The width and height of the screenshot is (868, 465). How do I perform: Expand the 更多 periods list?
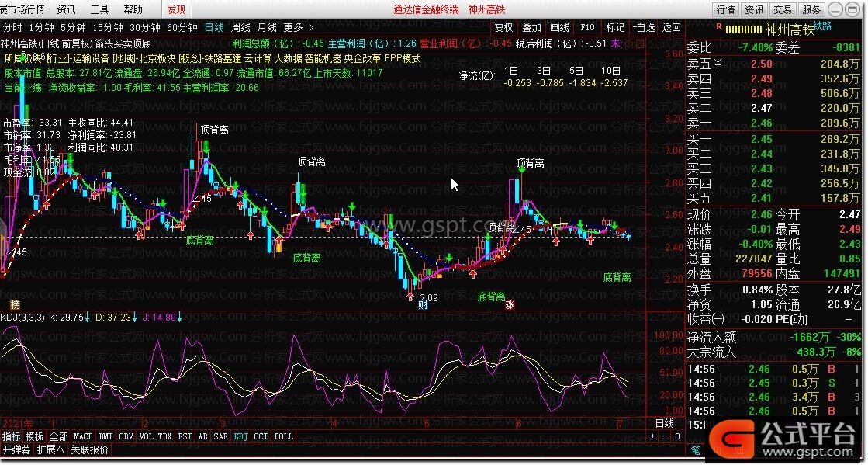pos(299,27)
